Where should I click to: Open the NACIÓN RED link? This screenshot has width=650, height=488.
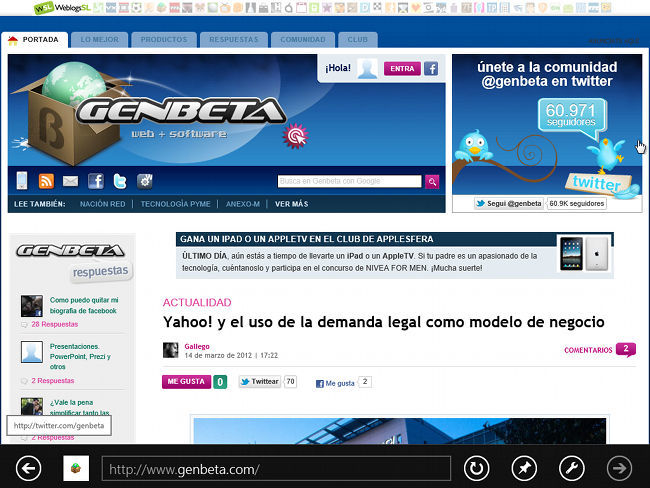pos(102,204)
